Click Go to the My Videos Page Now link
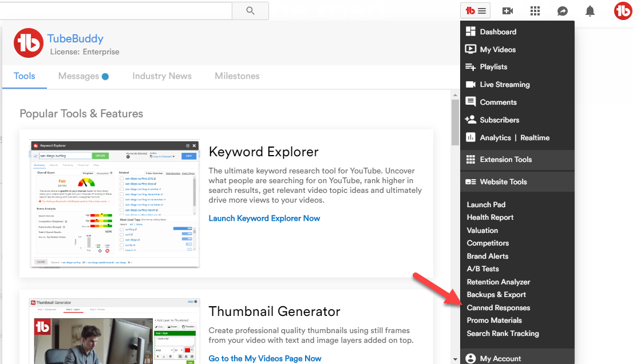 point(265,358)
